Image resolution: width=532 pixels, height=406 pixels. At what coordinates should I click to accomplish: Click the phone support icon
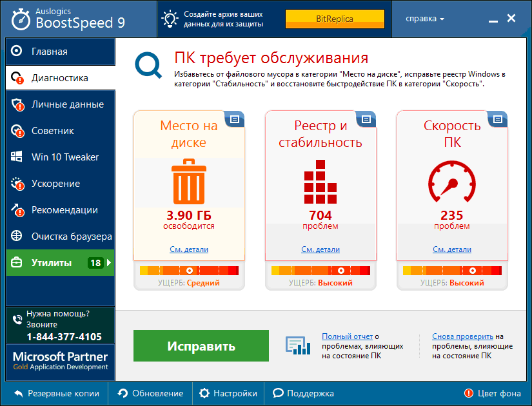pyautogui.click(x=17, y=320)
